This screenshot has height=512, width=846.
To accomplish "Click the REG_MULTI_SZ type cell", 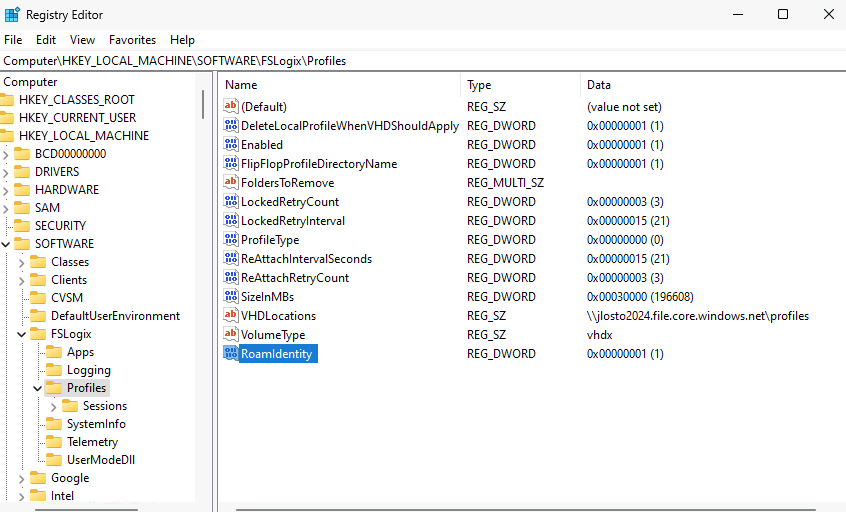I will (x=505, y=183).
